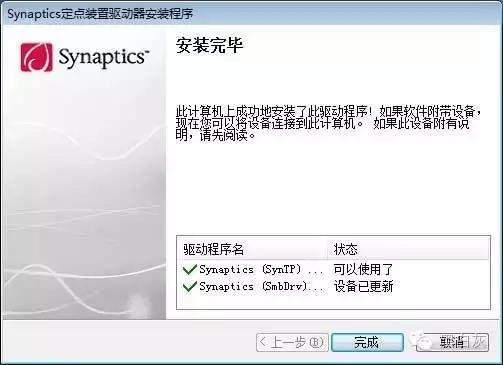Click the disabled 上一步(B) back button

(x=292, y=342)
